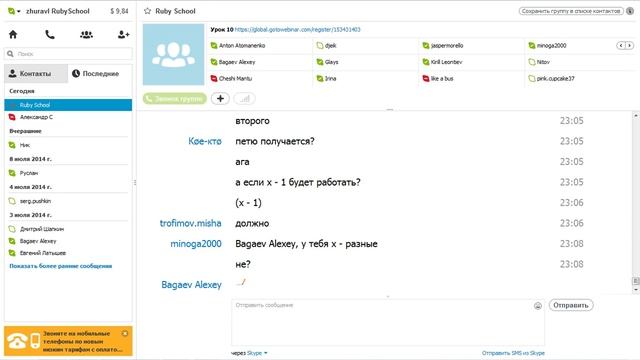This screenshot has width=640, height=360.
Task: Click the sidebar splitter handle
Action: [x=135, y=182]
